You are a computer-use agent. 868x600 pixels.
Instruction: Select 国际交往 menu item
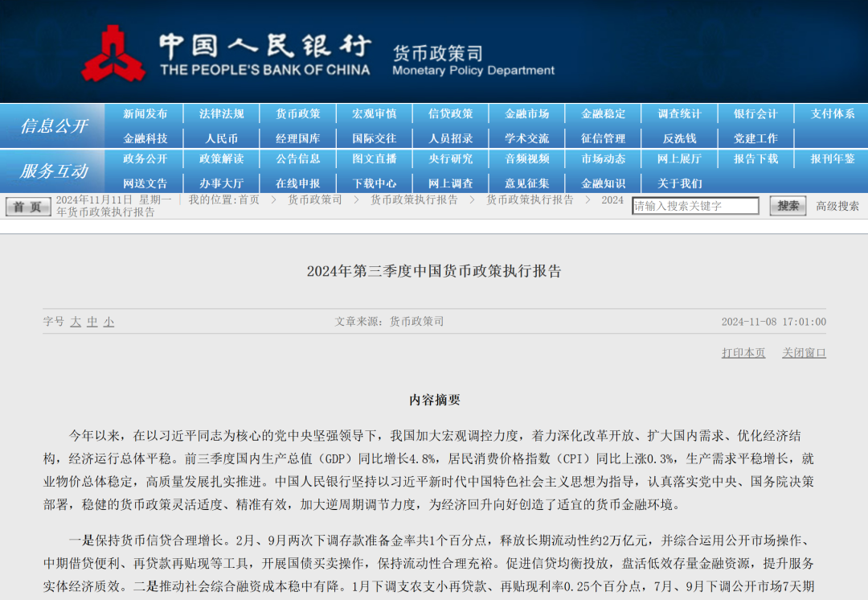point(375,138)
